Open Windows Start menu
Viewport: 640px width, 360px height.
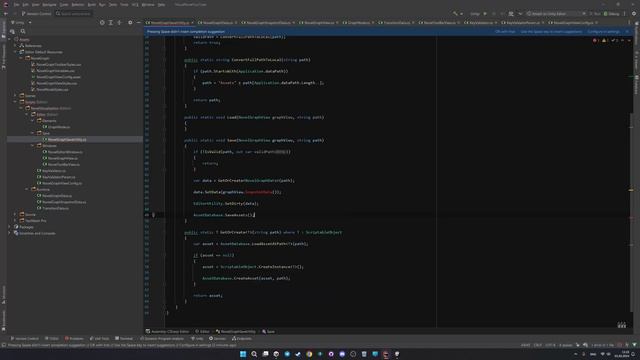[x=243, y=354]
